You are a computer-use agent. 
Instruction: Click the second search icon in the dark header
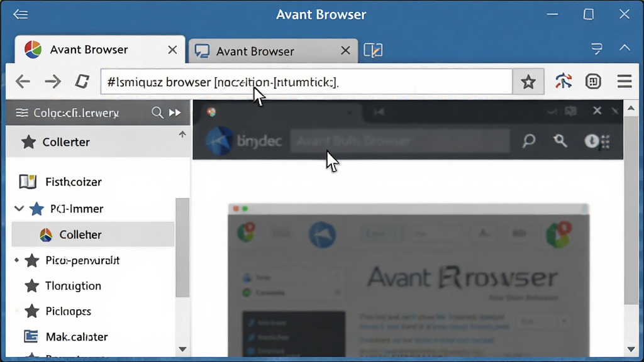click(560, 141)
